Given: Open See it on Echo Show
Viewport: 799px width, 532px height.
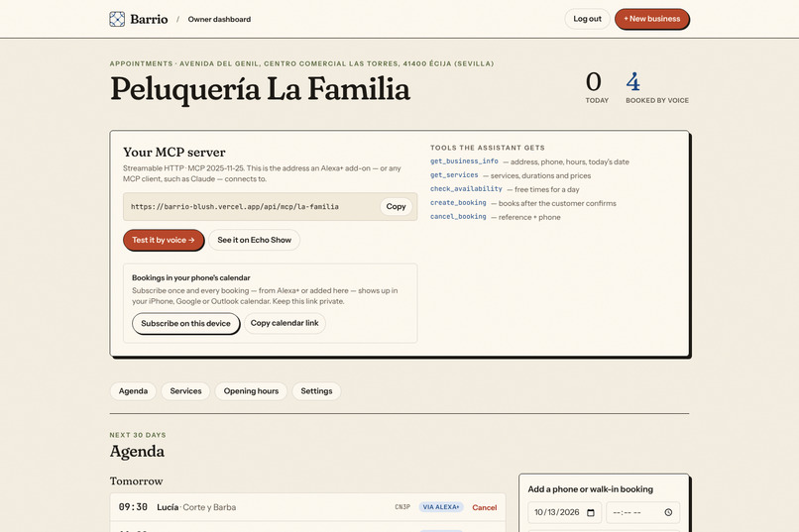Looking at the screenshot, I should click(255, 240).
